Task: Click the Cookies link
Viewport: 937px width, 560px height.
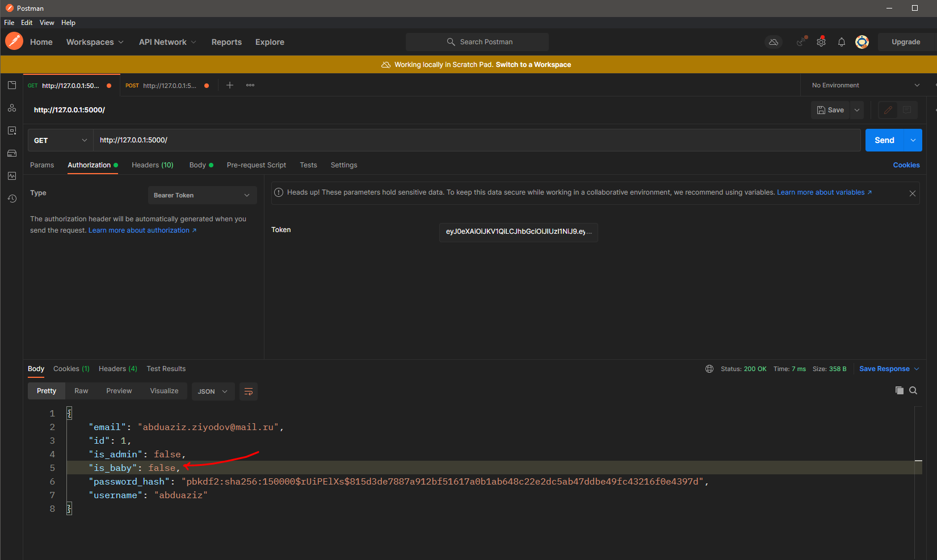Action: pyautogui.click(x=906, y=165)
